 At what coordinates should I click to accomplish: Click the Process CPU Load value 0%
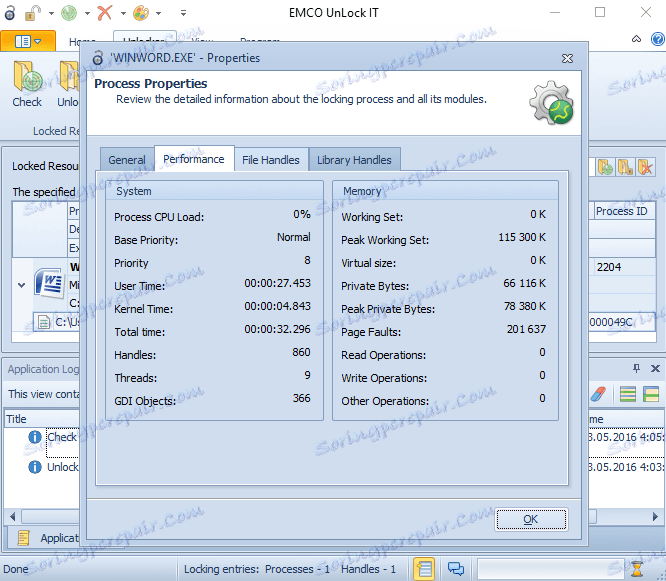(302, 214)
